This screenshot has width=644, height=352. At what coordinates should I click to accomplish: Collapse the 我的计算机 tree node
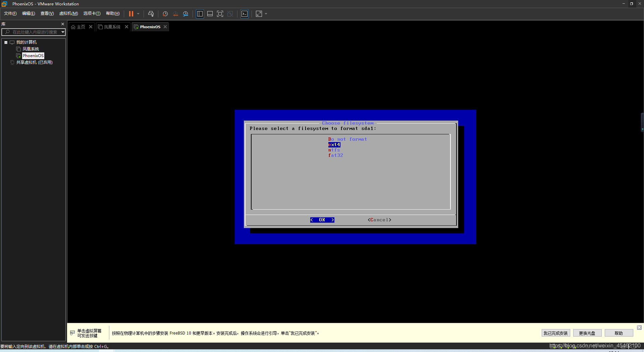pyautogui.click(x=6, y=42)
